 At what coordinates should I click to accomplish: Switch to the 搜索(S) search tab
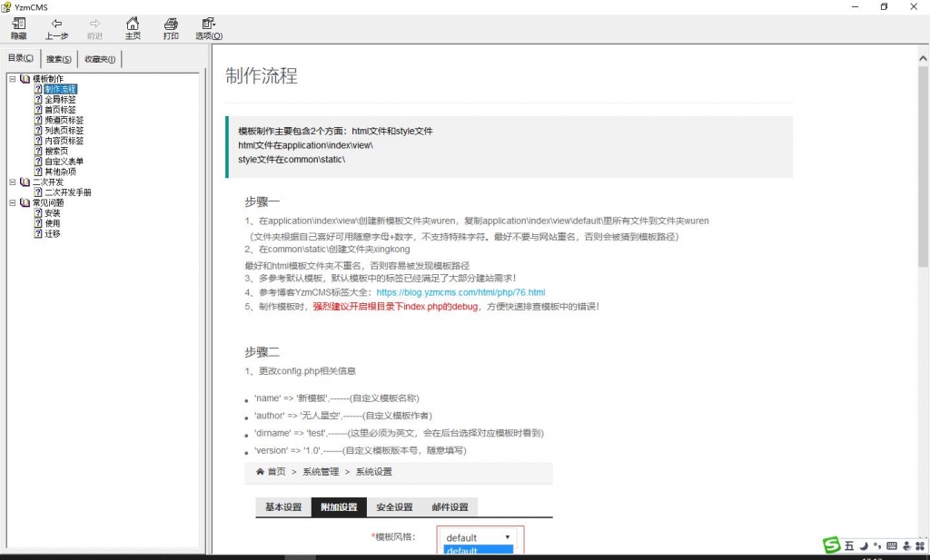click(59, 59)
